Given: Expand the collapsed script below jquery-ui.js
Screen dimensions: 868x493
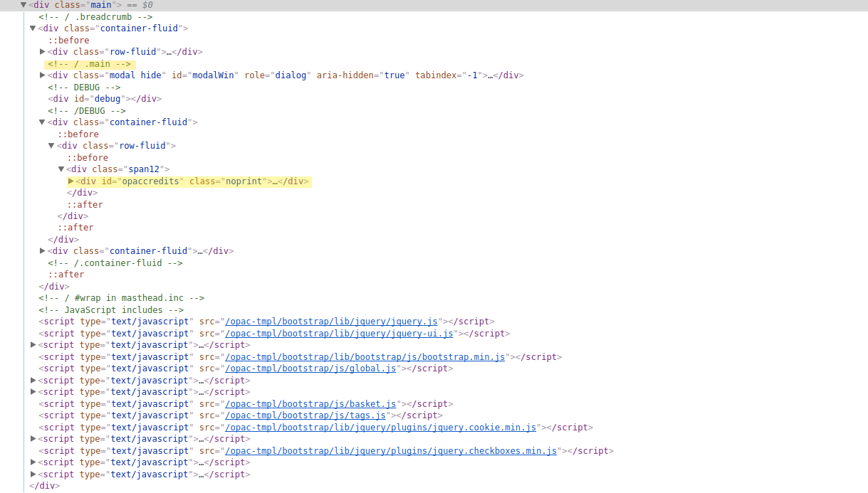Looking at the screenshot, I should pos(33,345).
